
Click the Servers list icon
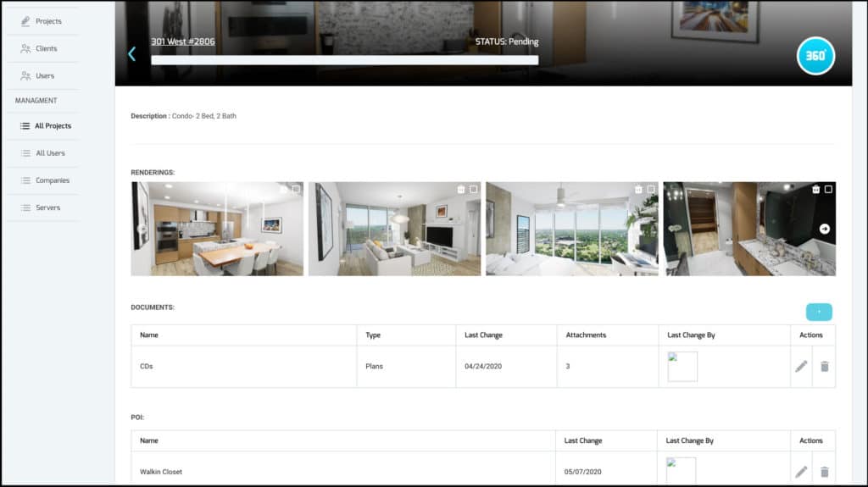(25, 208)
